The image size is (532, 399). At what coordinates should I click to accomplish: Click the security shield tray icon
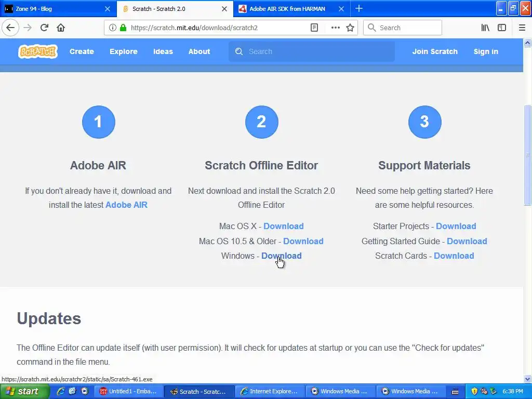(x=474, y=392)
